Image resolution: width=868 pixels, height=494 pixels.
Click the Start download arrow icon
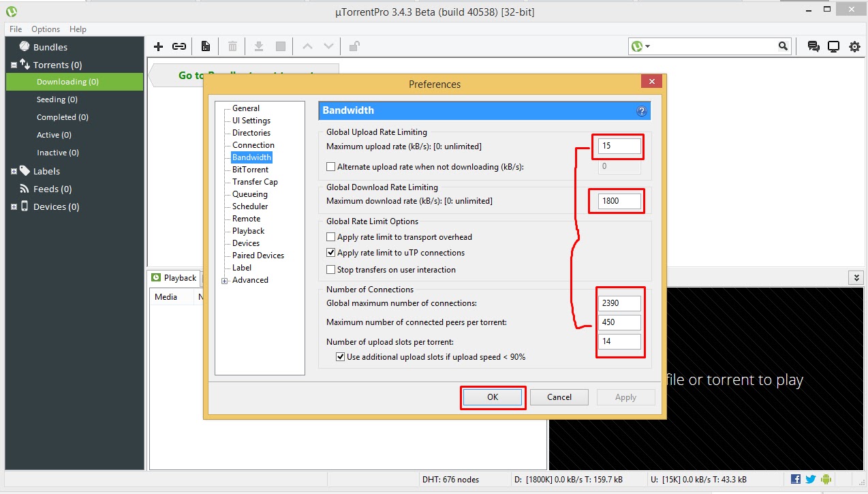point(259,46)
